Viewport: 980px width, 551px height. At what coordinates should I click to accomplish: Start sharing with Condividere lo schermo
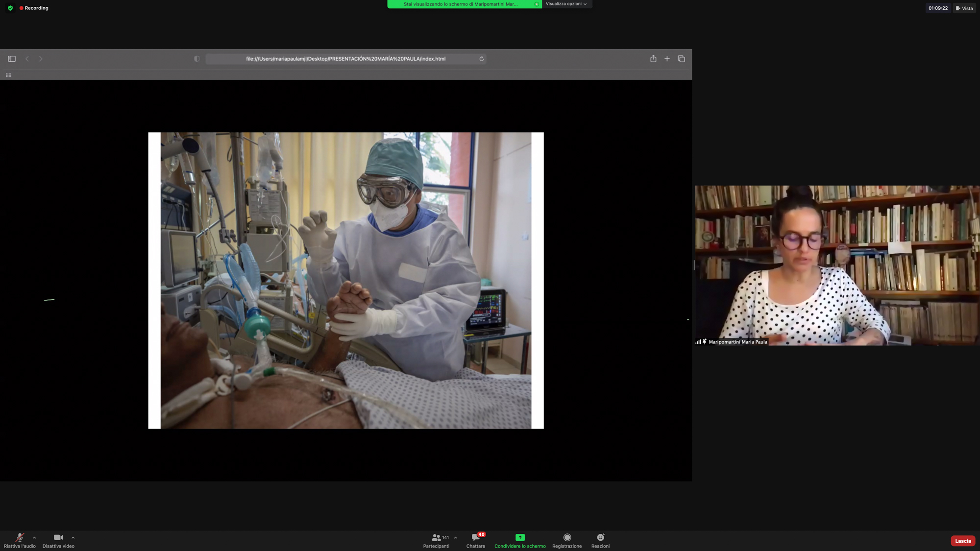point(520,540)
